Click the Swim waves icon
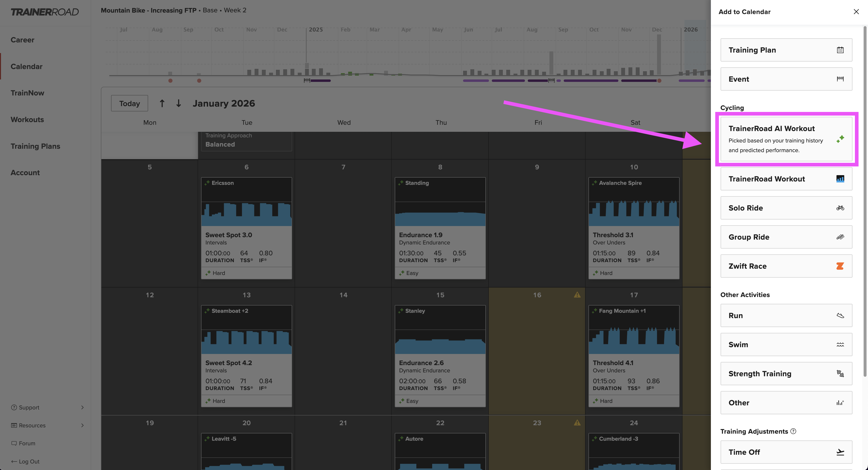This screenshot has height=470, width=868. (x=840, y=345)
